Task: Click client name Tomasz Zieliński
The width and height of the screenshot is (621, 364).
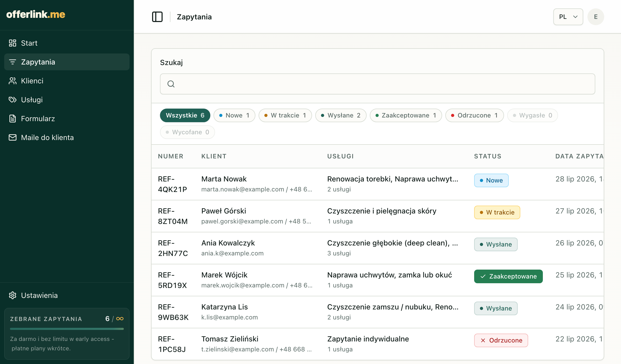Action: click(x=230, y=339)
